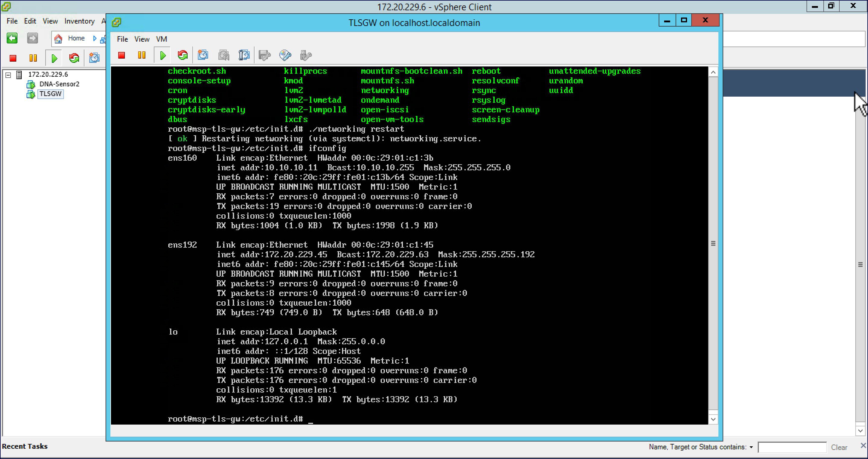Power off the TLSGW virtual machine
The height and width of the screenshot is (459, 868).
coord(122,55)
